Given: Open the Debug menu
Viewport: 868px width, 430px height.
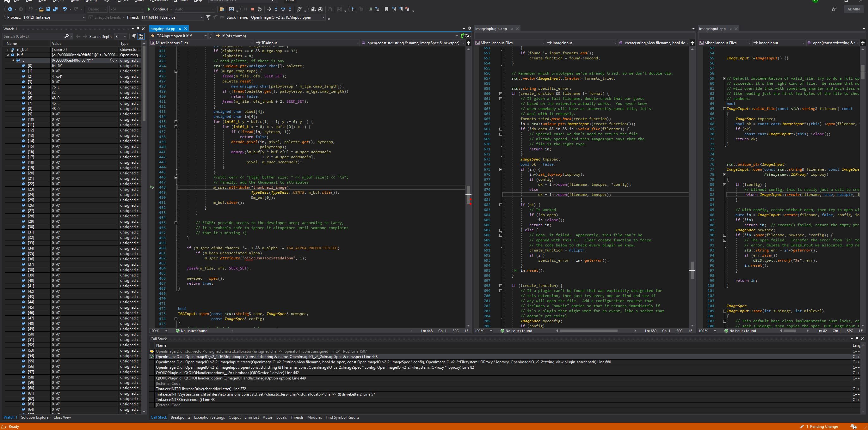Looking at the screenshot, I should 91,1.
